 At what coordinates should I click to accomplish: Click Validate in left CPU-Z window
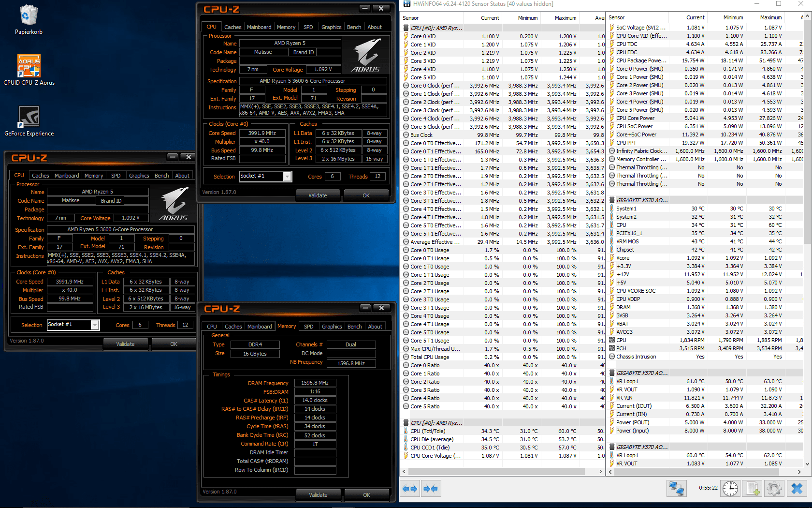tap(126, 344)
